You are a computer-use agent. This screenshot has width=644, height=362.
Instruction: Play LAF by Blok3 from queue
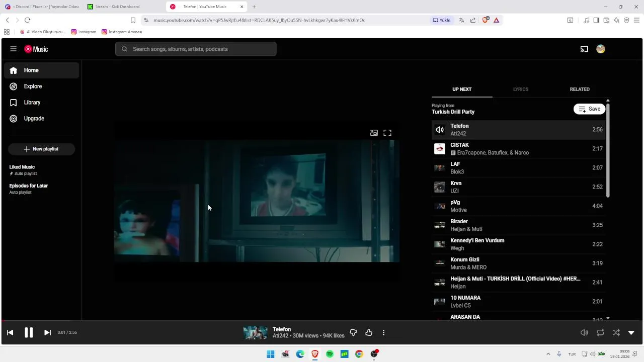[518, 168]
